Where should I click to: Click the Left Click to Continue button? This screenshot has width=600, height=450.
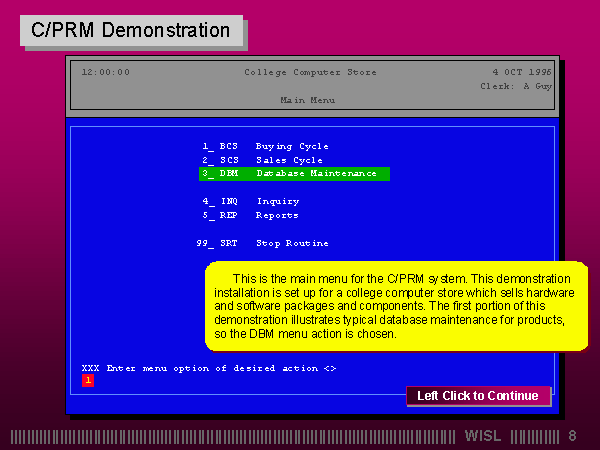[x=478, y=396]
